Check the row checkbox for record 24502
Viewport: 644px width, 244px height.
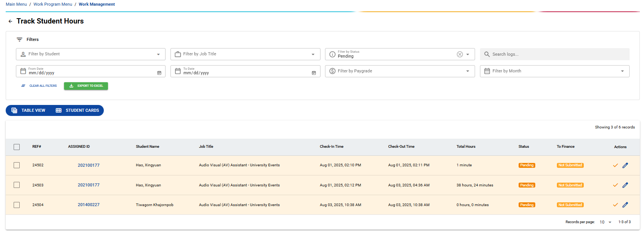click(x=17, y=165)
